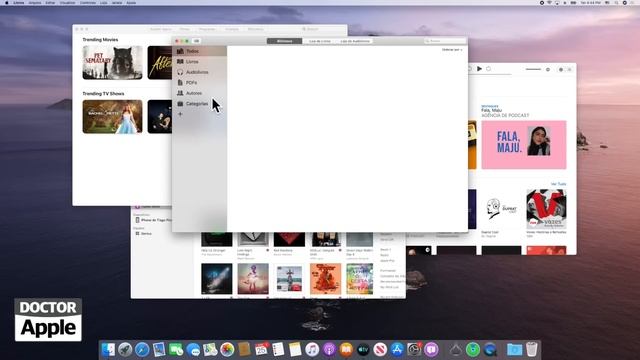Open the Trash in the Dock
The width and height of the screenshot is (640, 360).
(x=531, y=349)
